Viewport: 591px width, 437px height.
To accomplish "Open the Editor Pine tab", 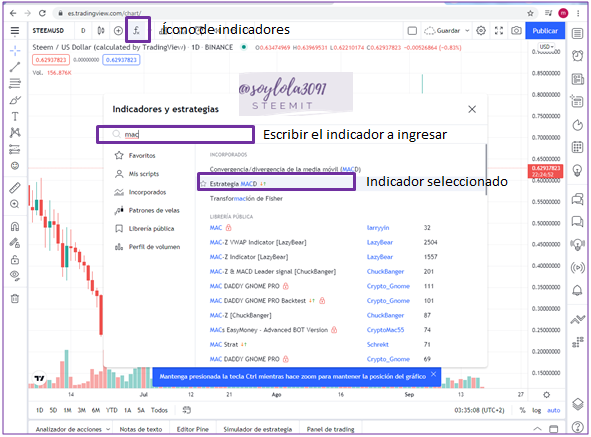I will (192, 429).
